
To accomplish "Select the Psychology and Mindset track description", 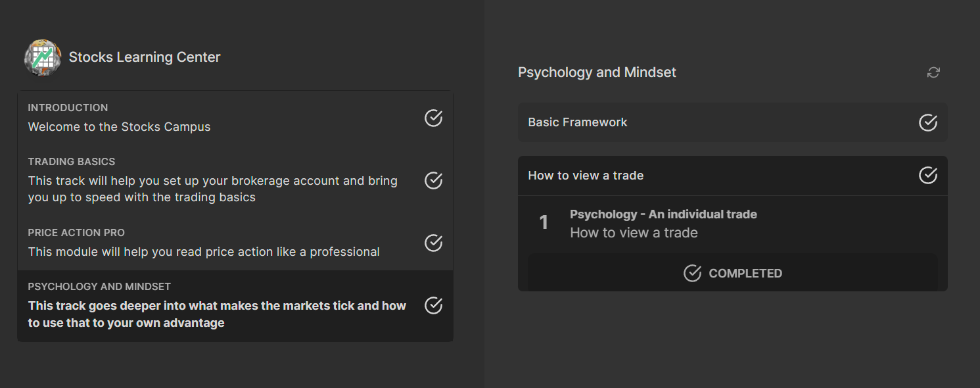I will coord(217,314).
